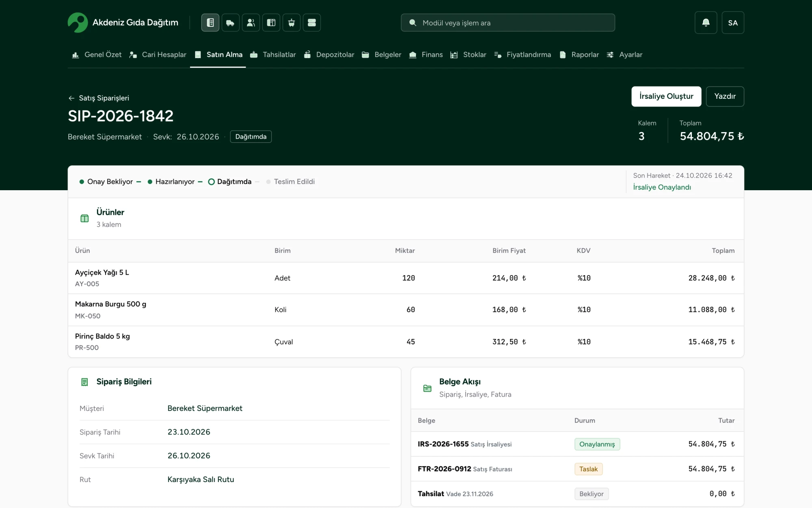The width and height of the screenshot is (812, 508).
Task: Open the SA user avatar menu
Action: [x=733, y=23]
